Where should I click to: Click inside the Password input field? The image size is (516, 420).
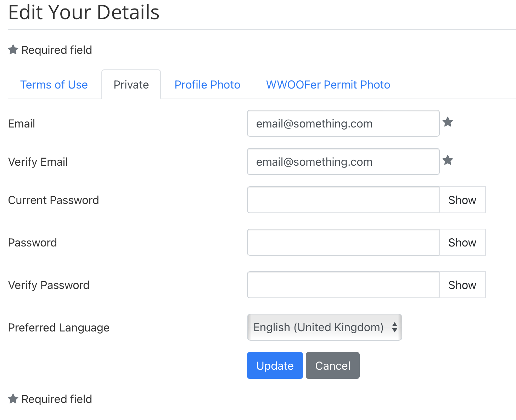[x=343, y=242]
